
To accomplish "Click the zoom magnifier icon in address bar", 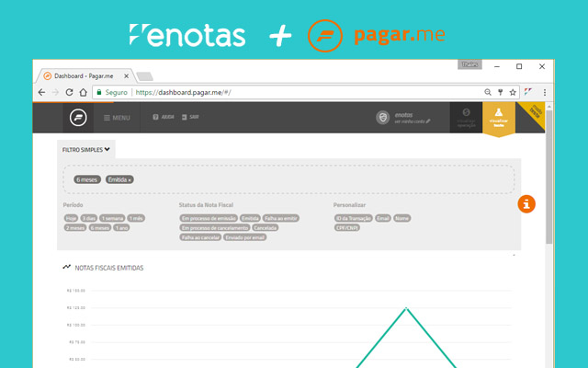I will [488, 92].
